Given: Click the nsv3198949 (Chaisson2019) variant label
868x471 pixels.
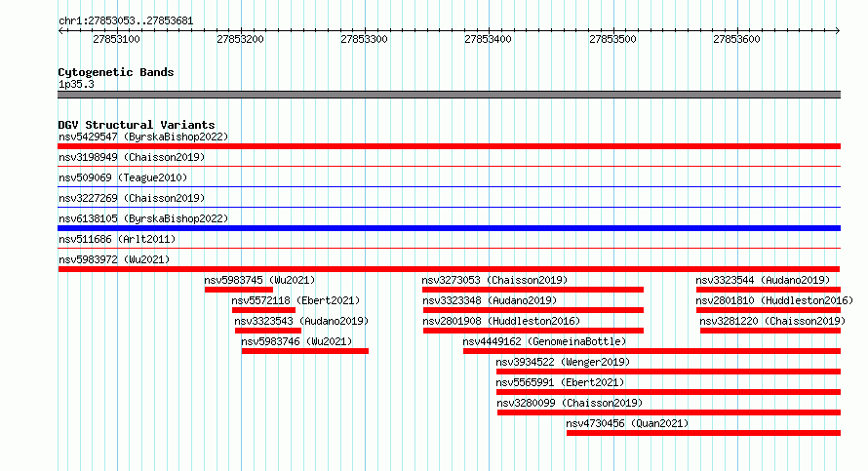Looking at the screenshot, I should pos(132,157).
